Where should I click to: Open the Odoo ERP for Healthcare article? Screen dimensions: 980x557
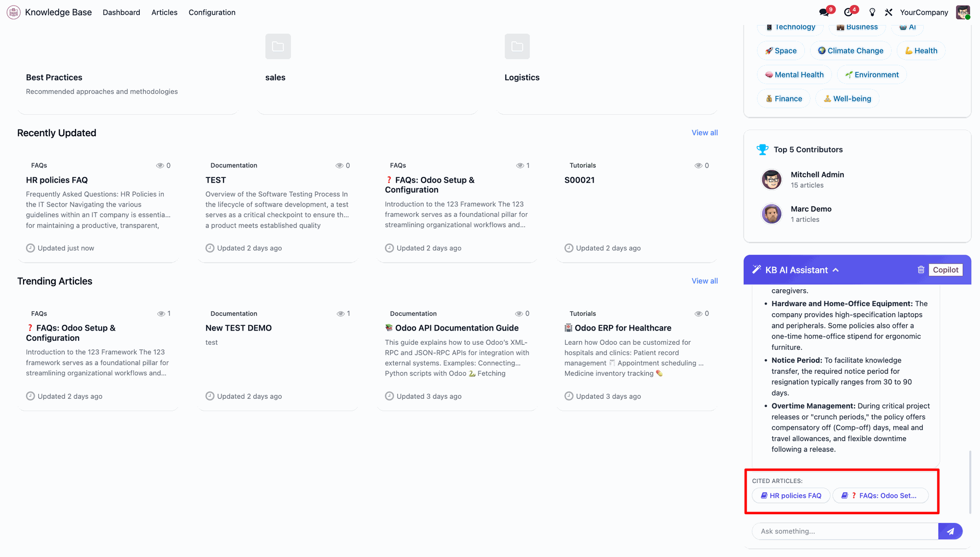click(623, 328)
